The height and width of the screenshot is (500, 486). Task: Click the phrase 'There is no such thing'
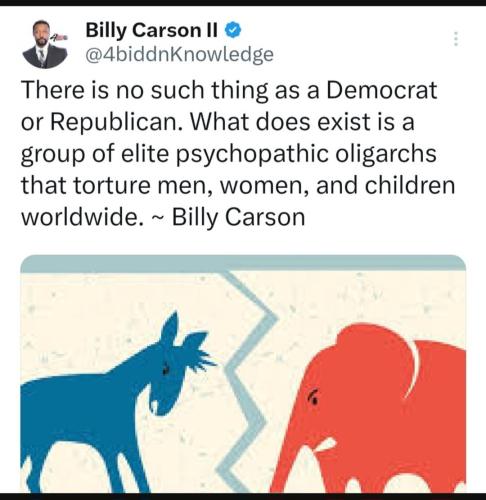(x=145, y=91)
